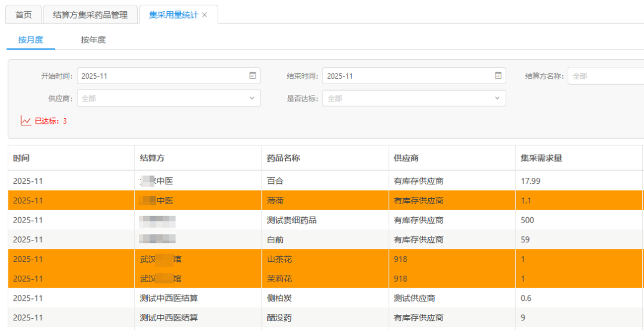Screen dimensions: 644x330
Task: Select the 按月度 tab
Action: [x=30, y=40]
